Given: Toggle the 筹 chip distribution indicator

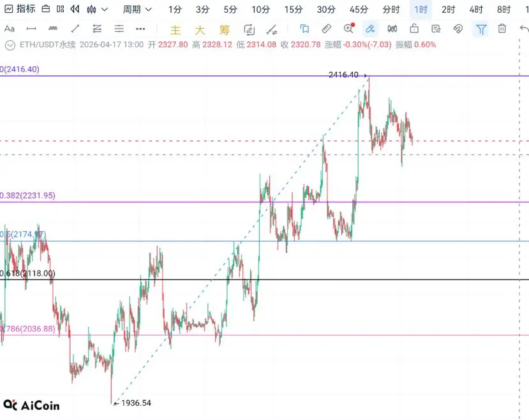Looking at the screenshot, I should (225, 30).
